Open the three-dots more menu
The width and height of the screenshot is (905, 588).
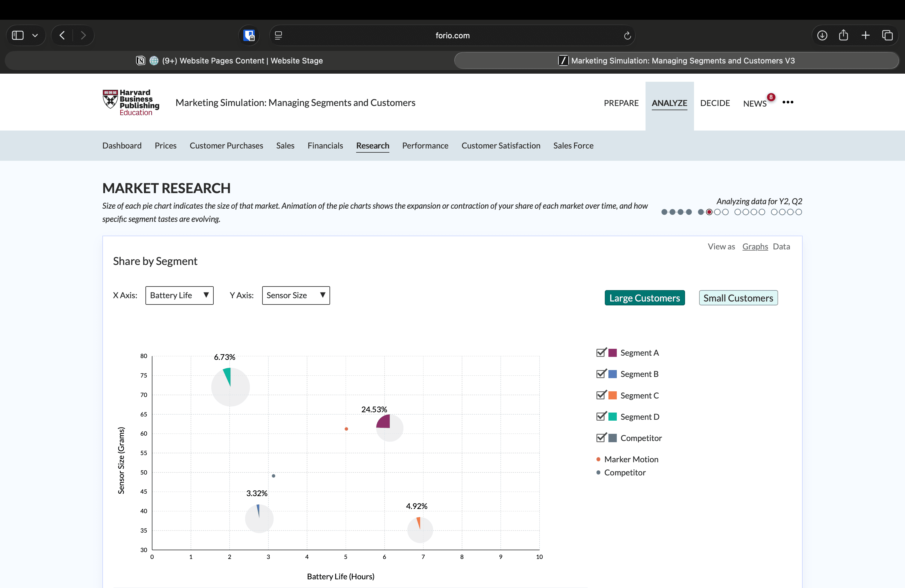tap(788, 102)
